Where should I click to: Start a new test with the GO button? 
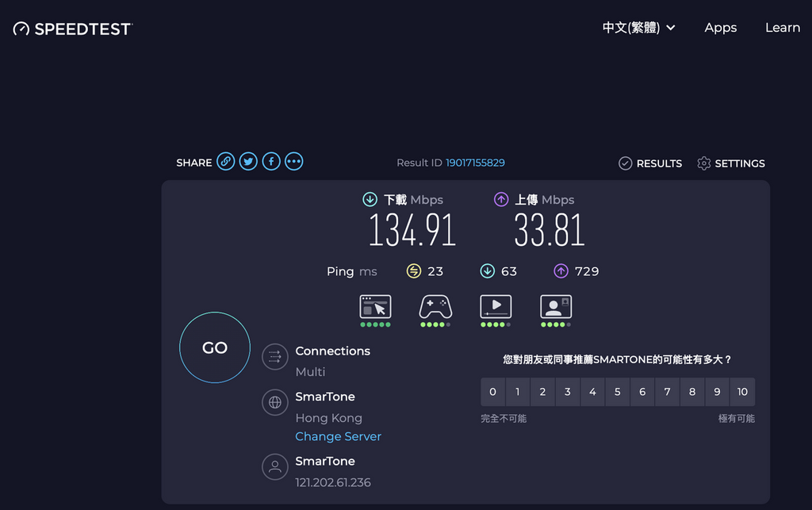click(x=214, y=347)
